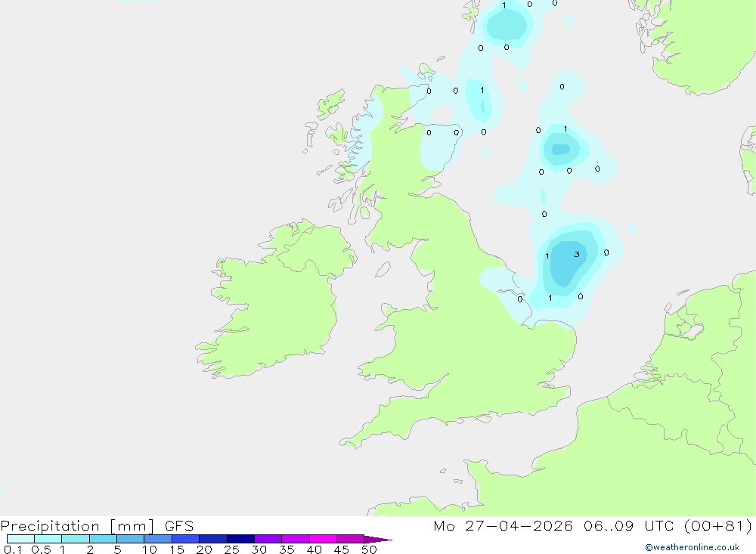Click the 20–25 mm legend color box
The width and height of the screenshot is (756, 554).
pos(213,539)
